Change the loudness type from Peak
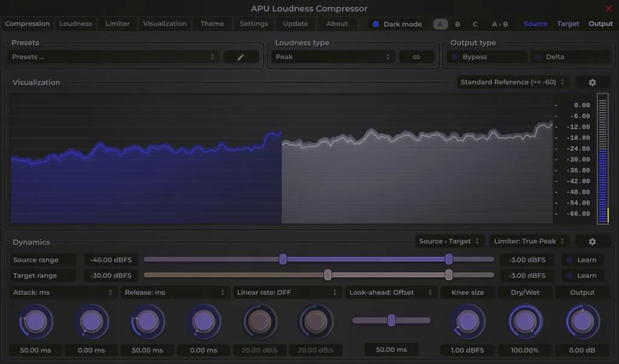 [332, 56]
